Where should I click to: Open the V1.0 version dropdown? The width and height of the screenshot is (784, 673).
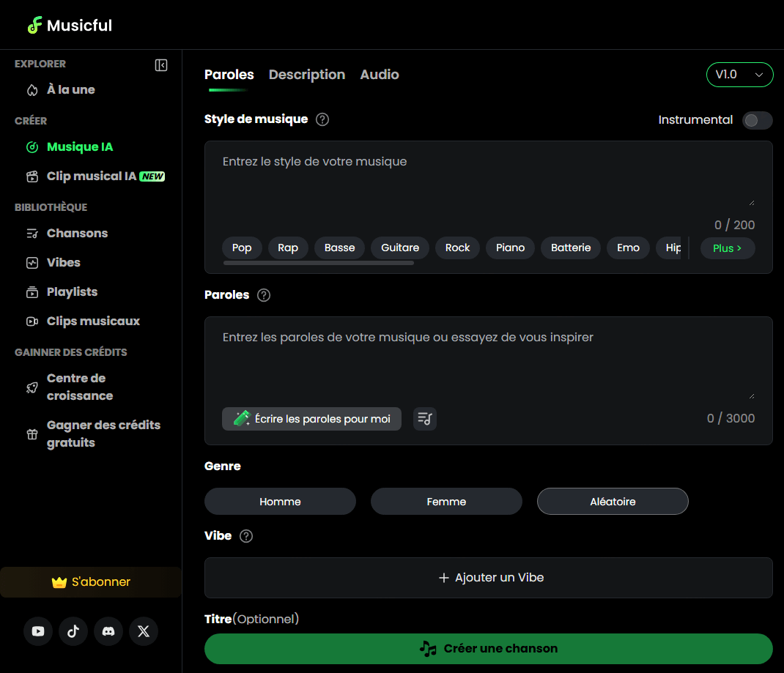739,74
